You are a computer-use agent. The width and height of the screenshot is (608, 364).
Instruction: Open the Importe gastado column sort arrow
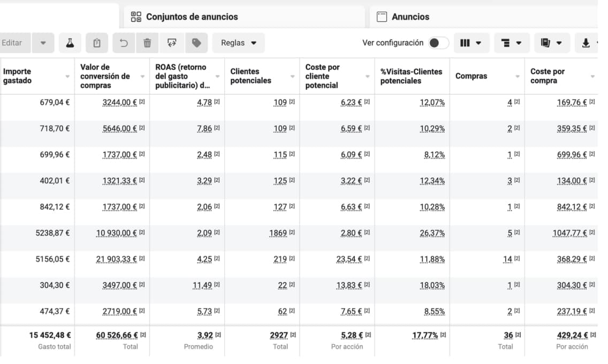pos(67,76)
